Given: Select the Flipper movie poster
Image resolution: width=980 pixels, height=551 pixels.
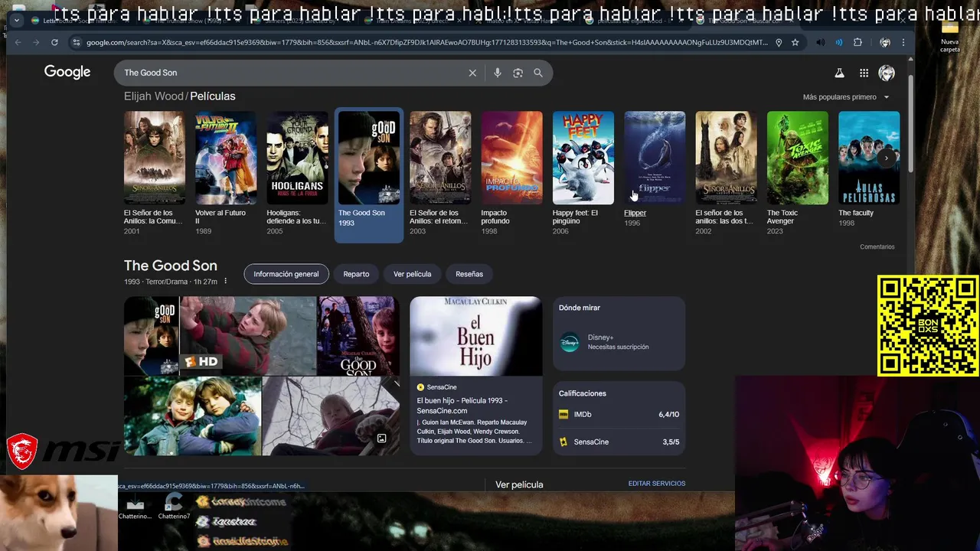Looking at the screenshot, I should tap(655, 158).
